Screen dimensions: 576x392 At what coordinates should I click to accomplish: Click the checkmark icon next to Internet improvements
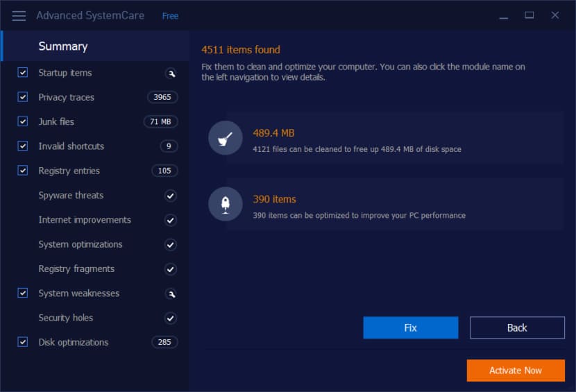click(171, 220)
